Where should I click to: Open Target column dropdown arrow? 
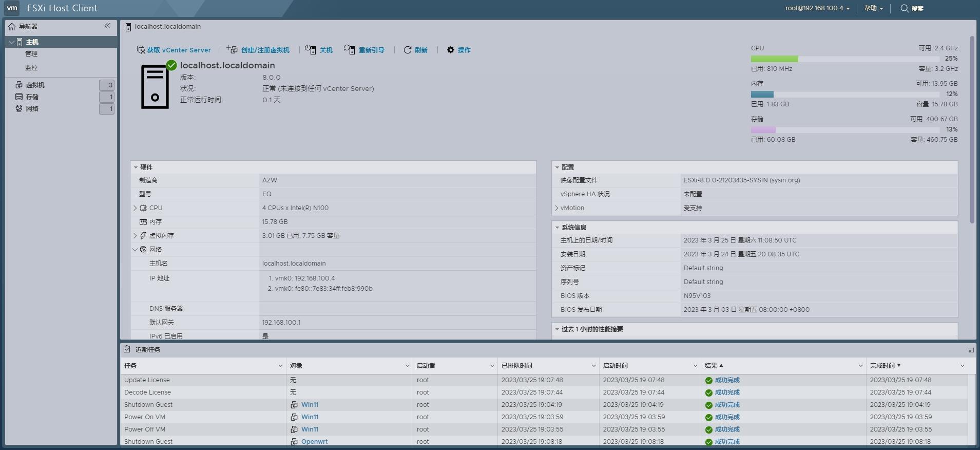408,366
